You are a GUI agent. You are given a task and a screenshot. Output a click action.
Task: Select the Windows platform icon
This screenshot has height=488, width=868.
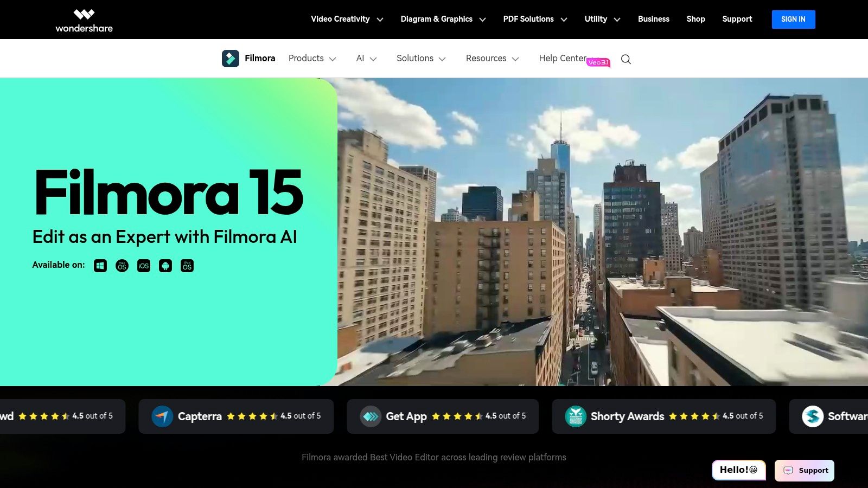point(100,266)
